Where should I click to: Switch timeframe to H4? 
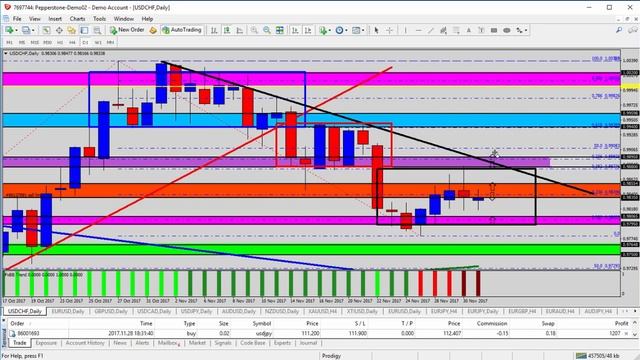pos(72,42)
